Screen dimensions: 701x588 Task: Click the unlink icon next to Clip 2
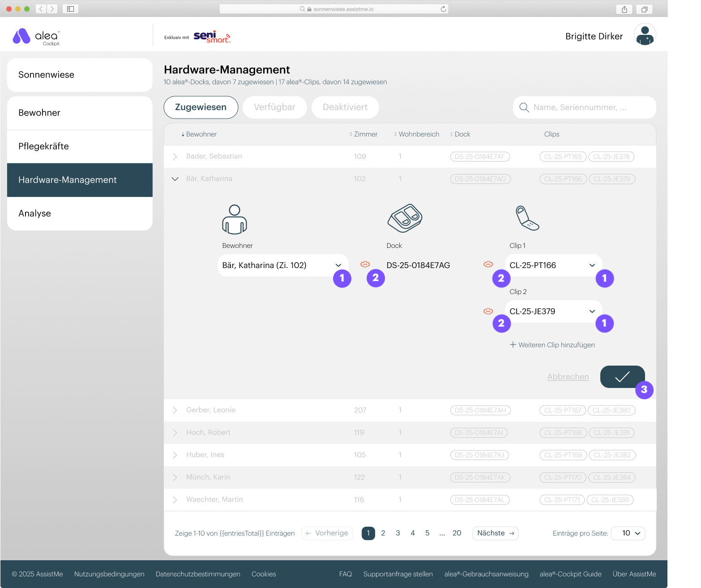pyautogui.click(x=488, y=311)
